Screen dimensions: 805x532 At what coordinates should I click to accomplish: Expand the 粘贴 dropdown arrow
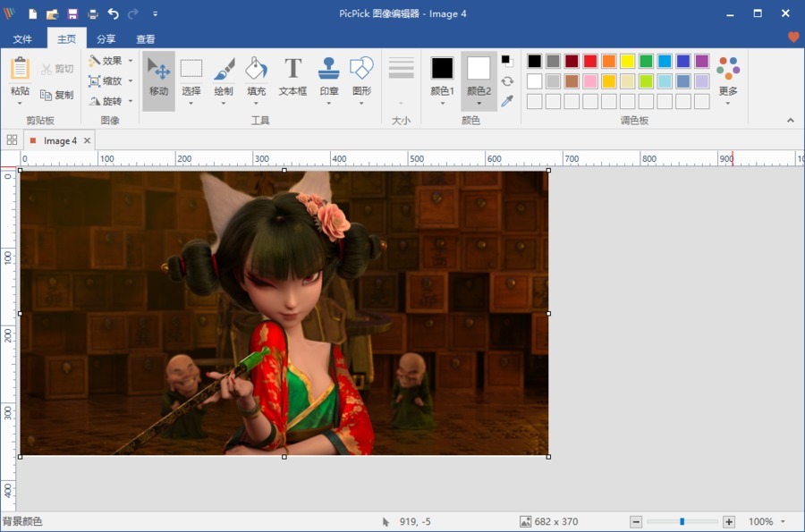pos(20,104)
